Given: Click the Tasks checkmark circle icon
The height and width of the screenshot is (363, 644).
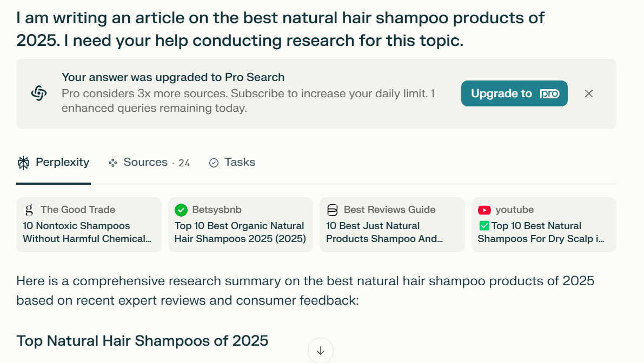Looking at the screenshot, I should pos(214,163).
